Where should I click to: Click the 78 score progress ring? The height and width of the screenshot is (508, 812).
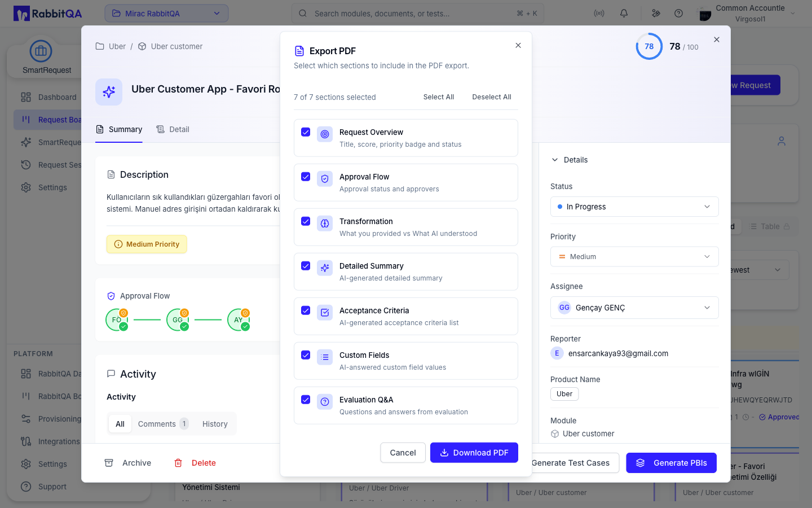[x=649, y=46]
